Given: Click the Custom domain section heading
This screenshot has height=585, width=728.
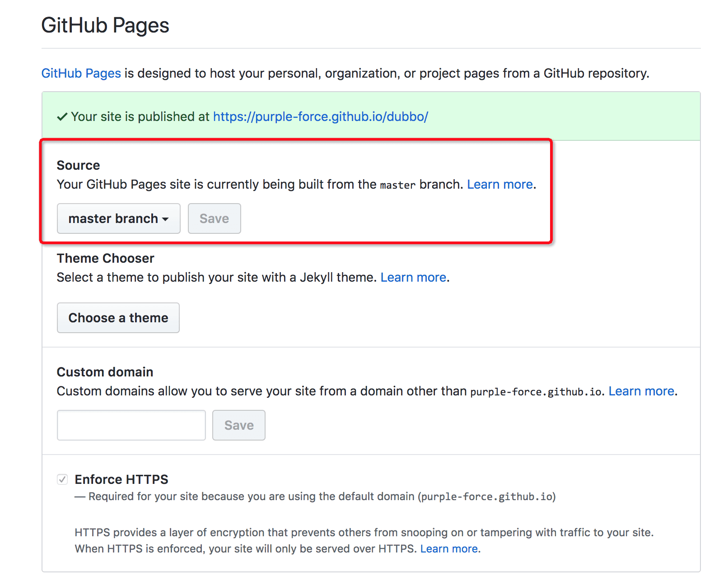Looking at the screenshot, I should click(x=105, y=372).
